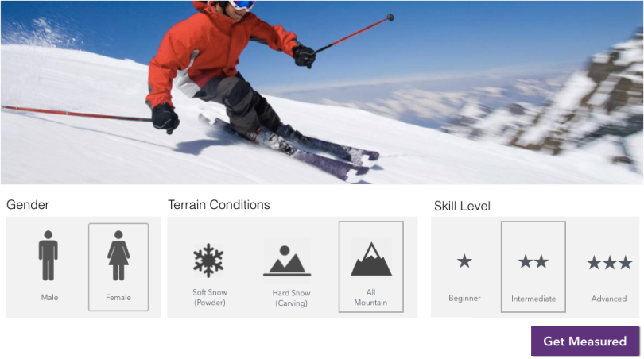
Task: Choose the three-star Advanced icon
Action: [x=610, y=263]
